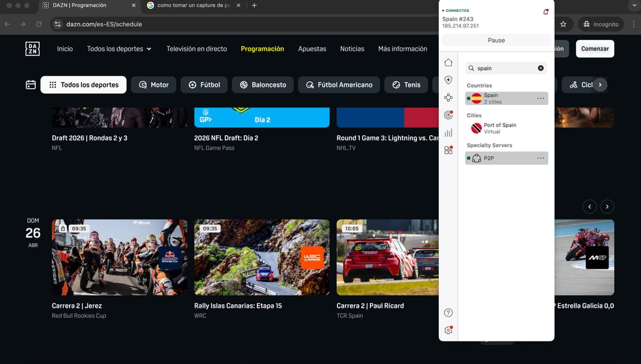Open the tab search chevron in the title bar
641x364 pixels.
point(633,5)
